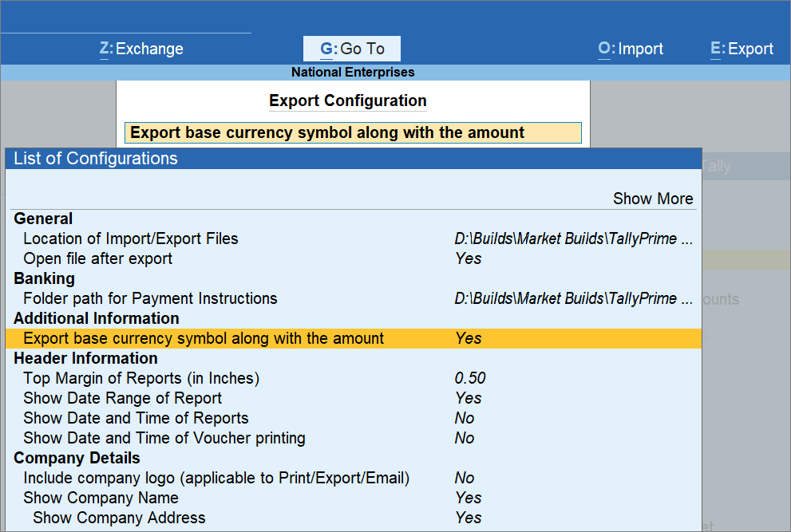The height and width of the screenshot is (532, 791).
Task: Select Show Date and Time of Voucher printing
Action: (353, 438)
